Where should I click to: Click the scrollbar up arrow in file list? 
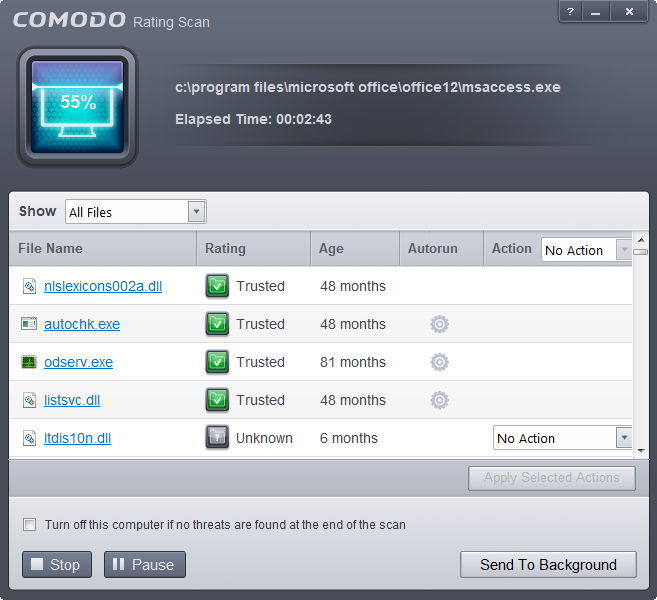[x=641, y=240]
